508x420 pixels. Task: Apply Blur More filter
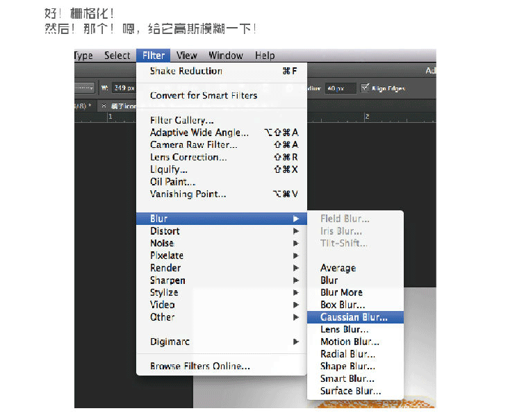click(355, 292)
